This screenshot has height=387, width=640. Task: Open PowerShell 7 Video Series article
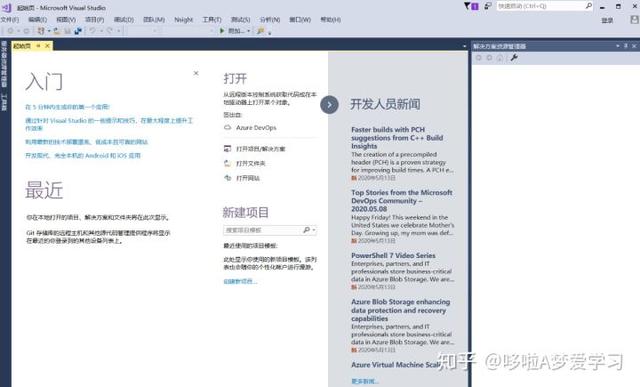pyautogui.click(x=393, y=256)
